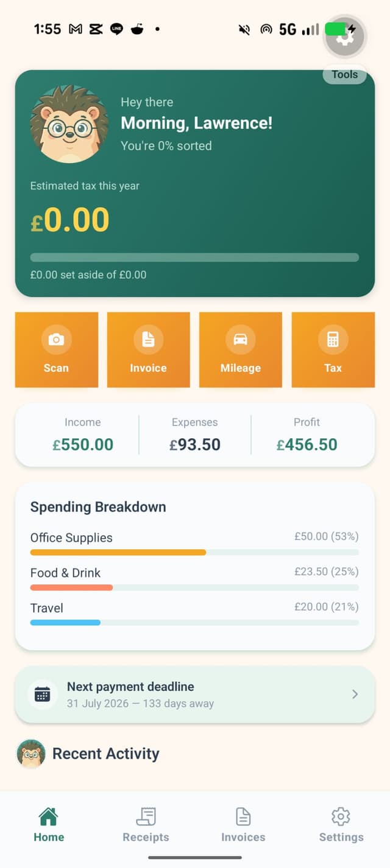This screenshot has width=390, height=868.
Task: Select the Office Supplies spending row
Action: click(194, 541)
